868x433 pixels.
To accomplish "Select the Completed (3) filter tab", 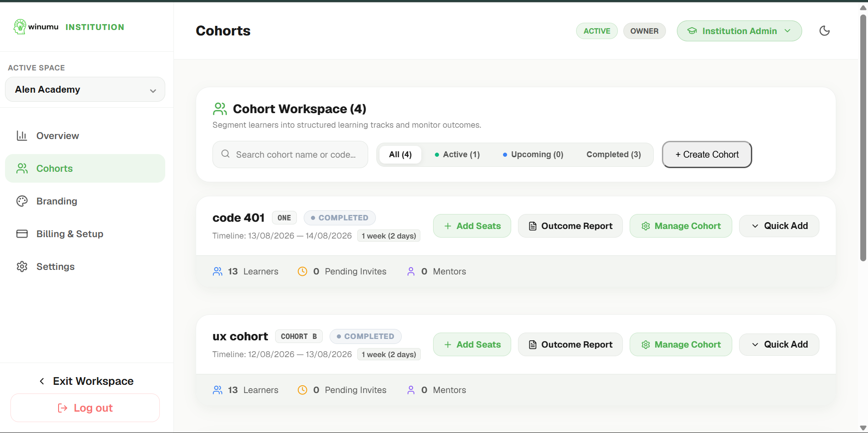I will pyautogui.click(x=613, y=154).
